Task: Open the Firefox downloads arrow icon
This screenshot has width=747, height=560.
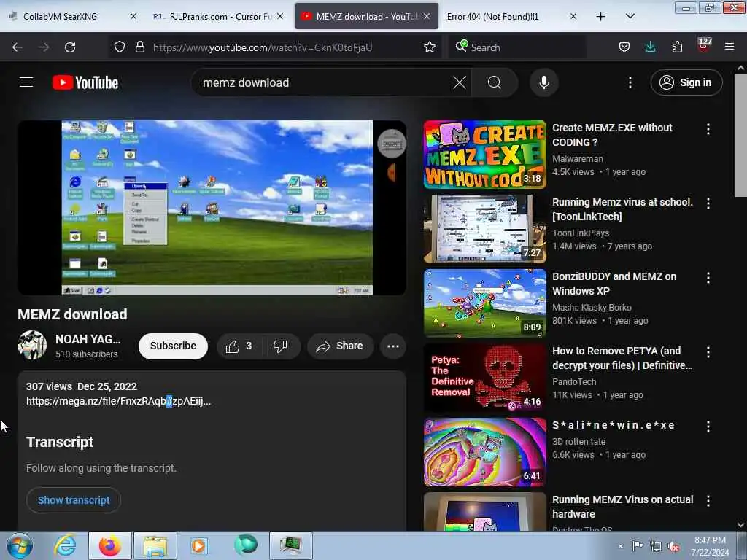Action: click(x=650, y=47)
